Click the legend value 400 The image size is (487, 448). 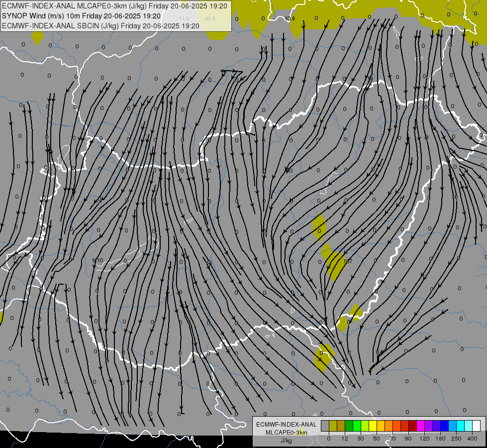[472, 439]
